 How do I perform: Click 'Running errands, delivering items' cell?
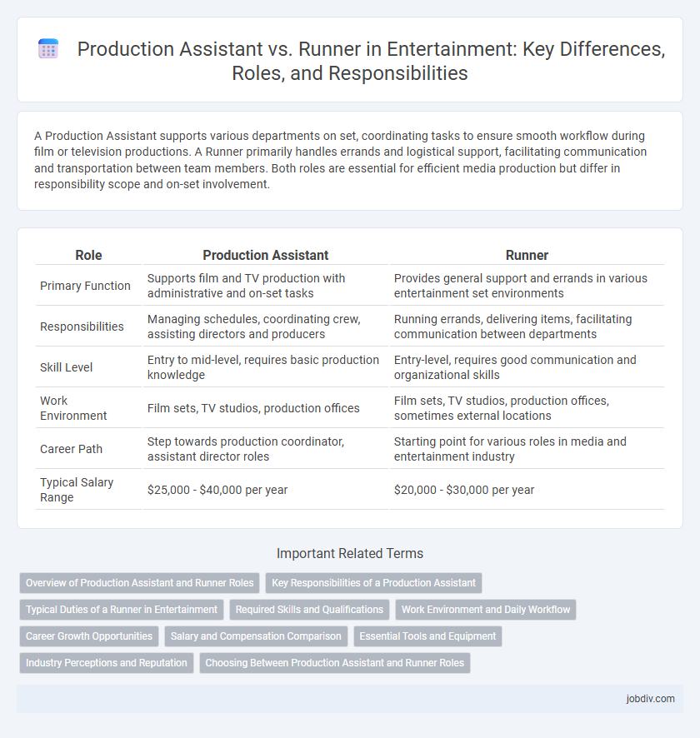(527, 327)
